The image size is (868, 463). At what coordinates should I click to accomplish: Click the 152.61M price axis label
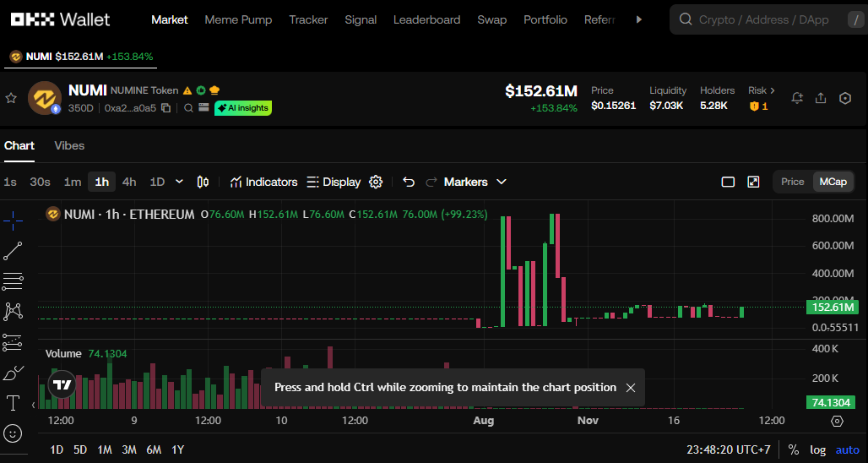pyautogui.click(x=832, y=308)
